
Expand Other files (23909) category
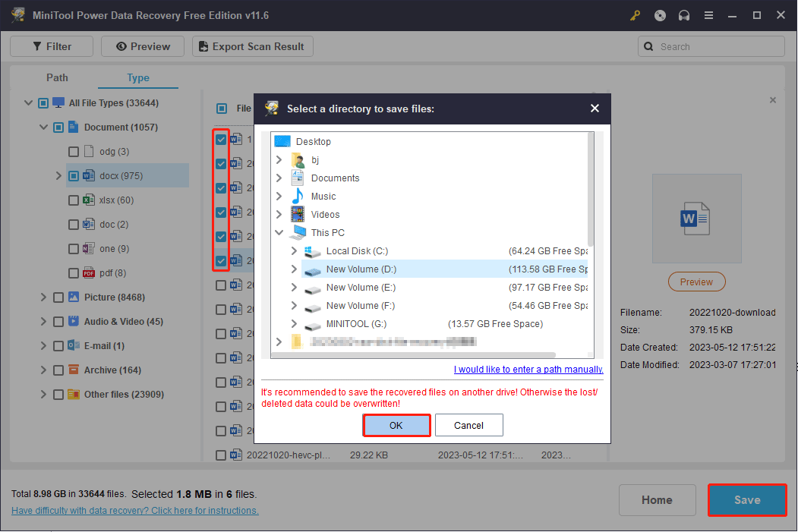click(44, 394)
